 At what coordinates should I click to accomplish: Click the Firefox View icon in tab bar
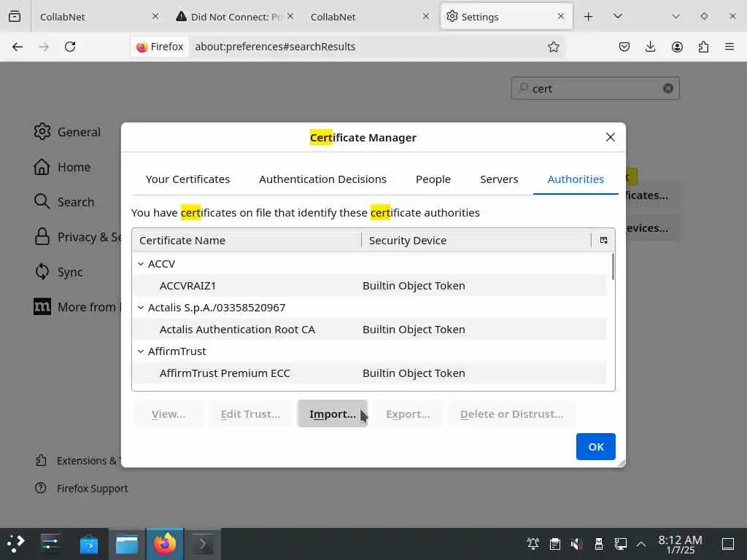click(15, 16)
